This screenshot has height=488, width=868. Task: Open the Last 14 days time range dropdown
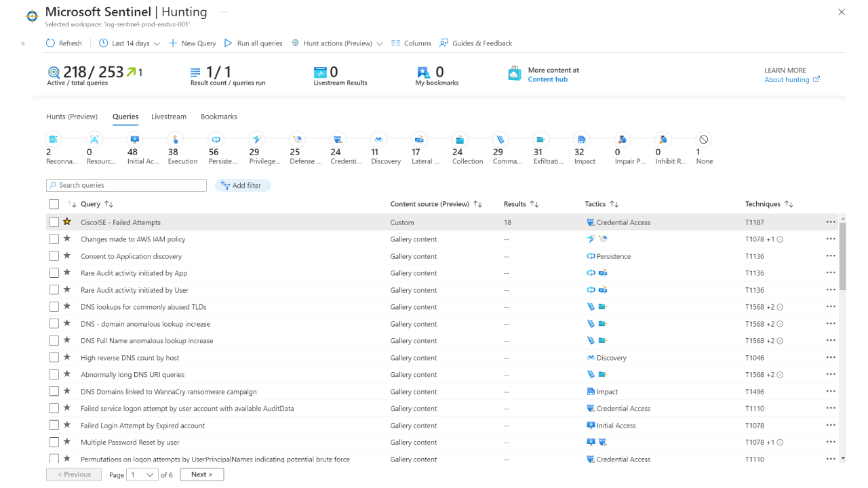(x=130, y=43)
